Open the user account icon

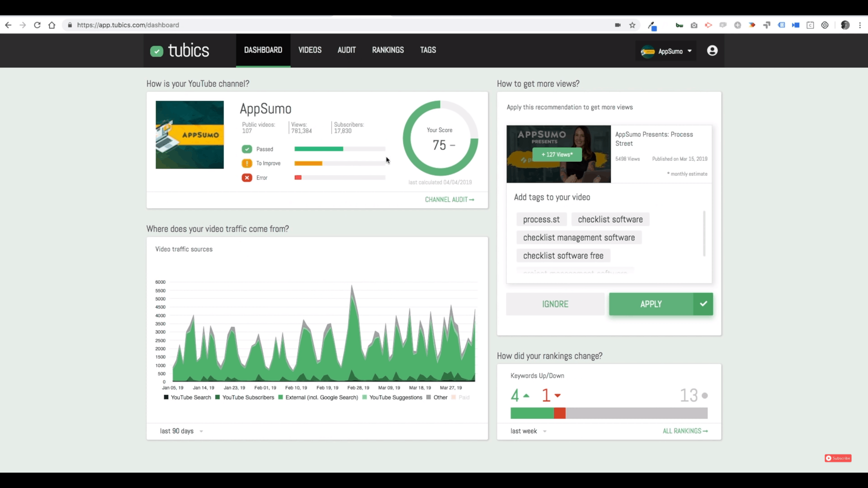712,51
